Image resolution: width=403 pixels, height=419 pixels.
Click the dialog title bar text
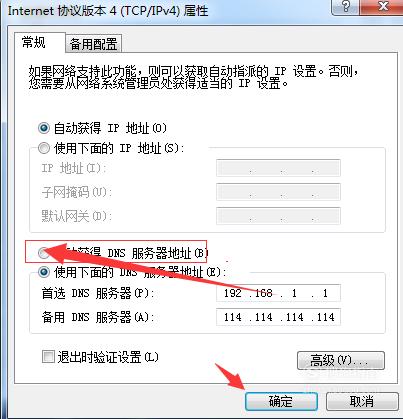click(x=108, y=11)
